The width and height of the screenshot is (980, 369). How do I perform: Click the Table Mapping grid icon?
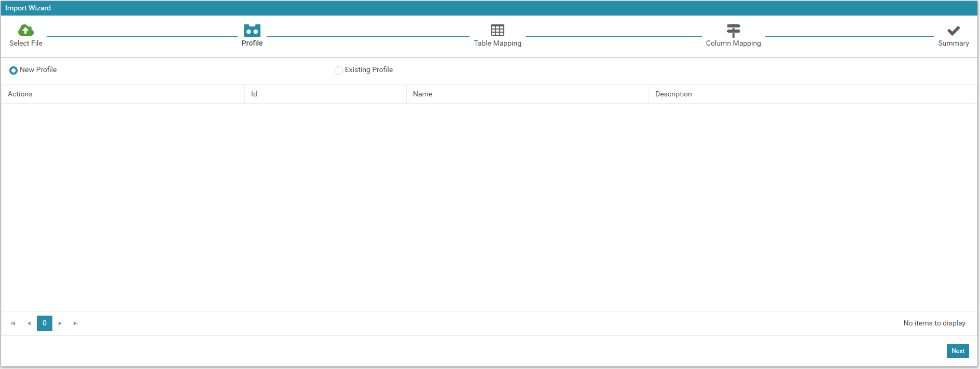[498, 30]
